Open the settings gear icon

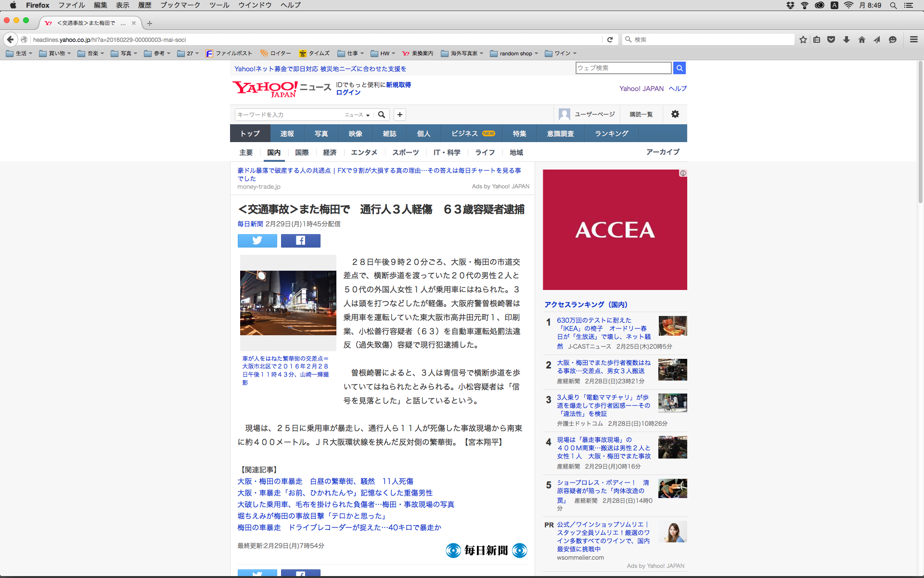click(675, 114)
